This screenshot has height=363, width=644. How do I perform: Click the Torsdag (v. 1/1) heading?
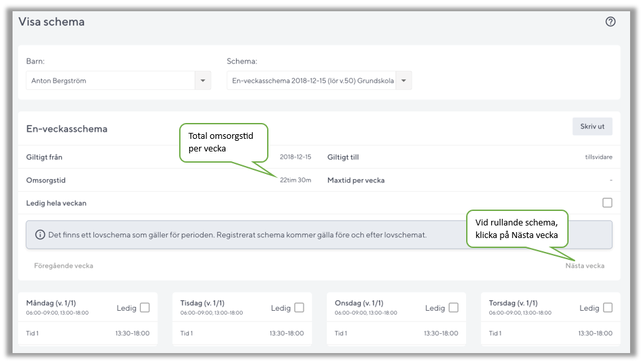coord(513,303)
